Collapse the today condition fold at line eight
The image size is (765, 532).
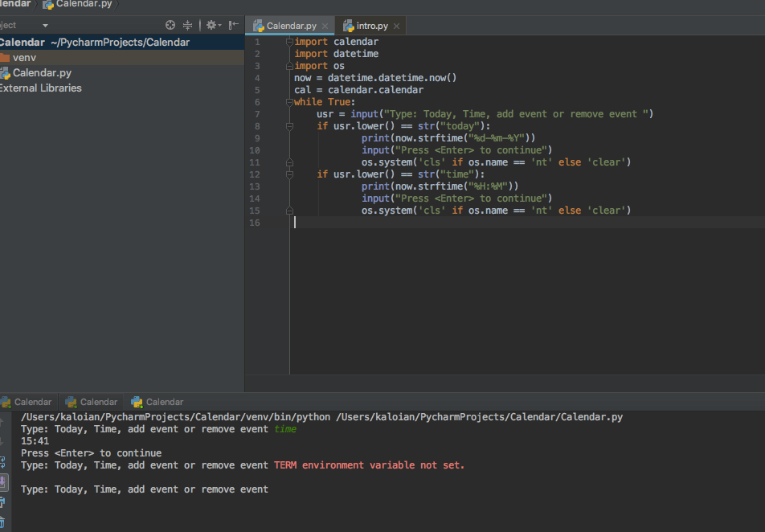288,125
